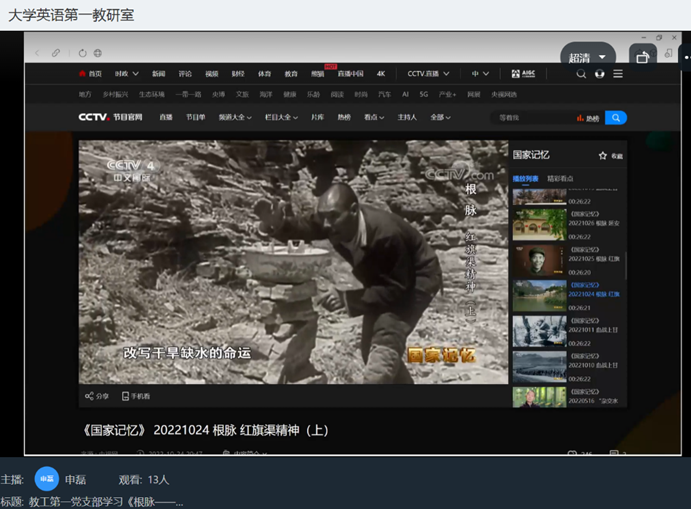
Task: Open the 超清 quality dropdown
Action: pyautogui.click(x=586, y=58)
